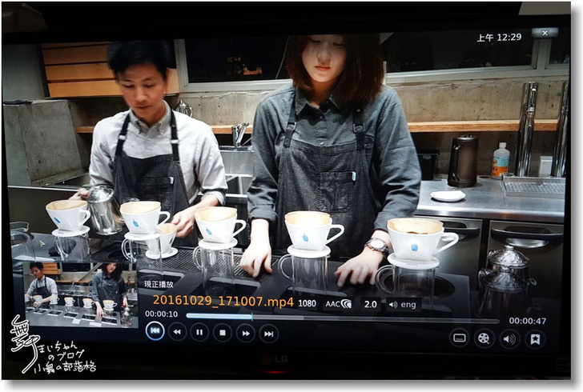
Task: Click the AAC audio codec badge
Action: (338, 304)
